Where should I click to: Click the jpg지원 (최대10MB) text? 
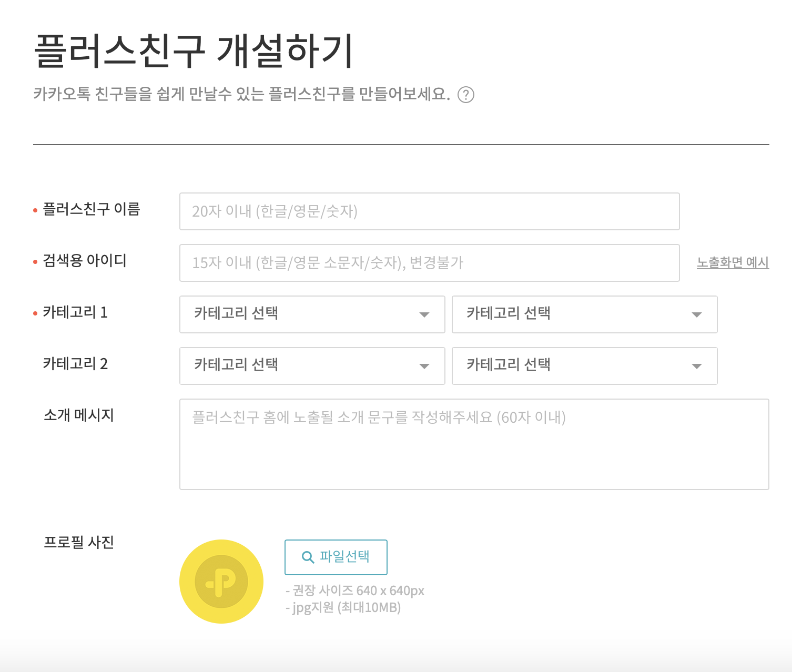pyautogui.click(x=343, y=608)
